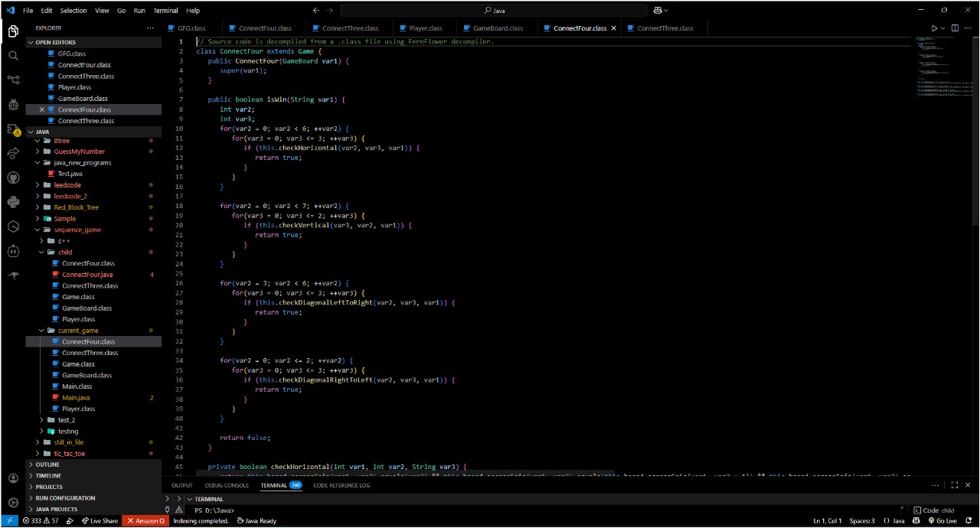Click the Go Live status bar button
The image size is (980, 528).
(x=942, y=521)
